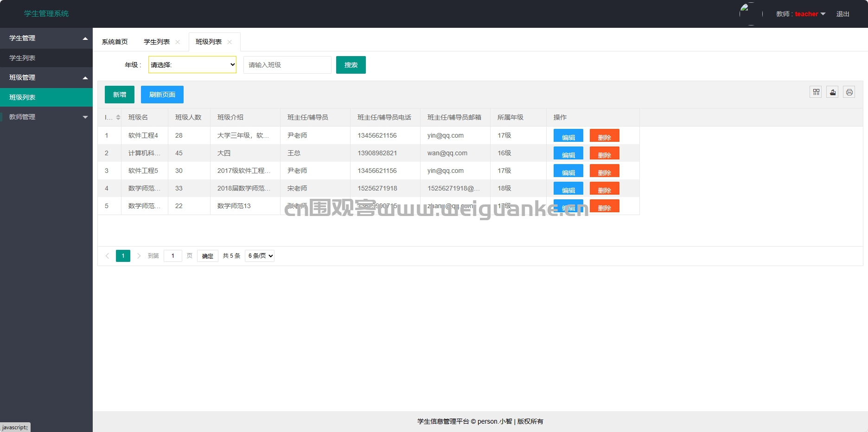Click the 班级人数 column header
This screenshot has width=868, height=432.
[189, 117]
